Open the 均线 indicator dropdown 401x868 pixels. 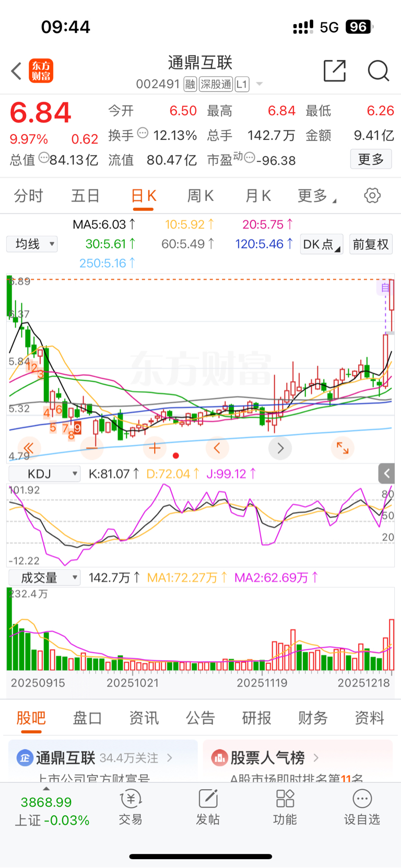32,244
